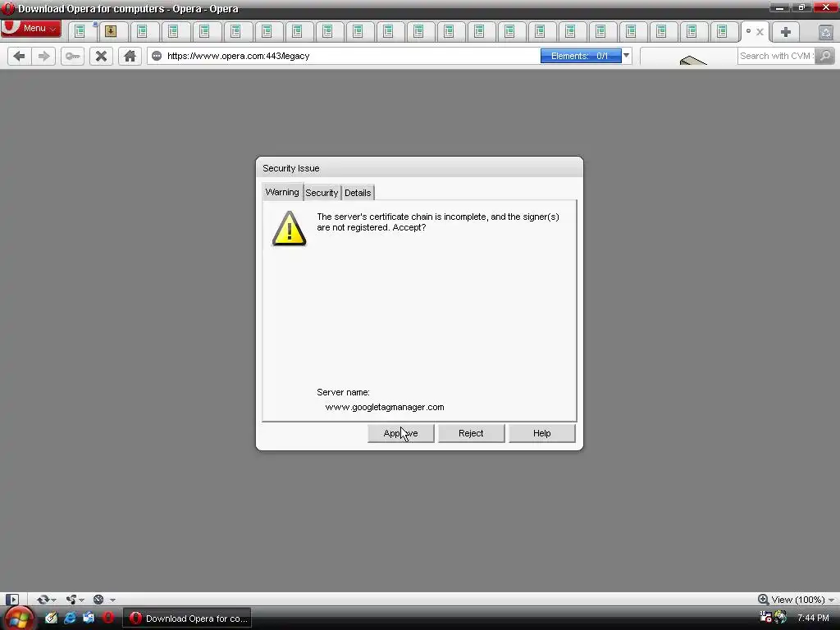The width and height of the screenshot is (840, 630).
Task: Click the site info badge in the address bar
Action: (x=157, y=56)
